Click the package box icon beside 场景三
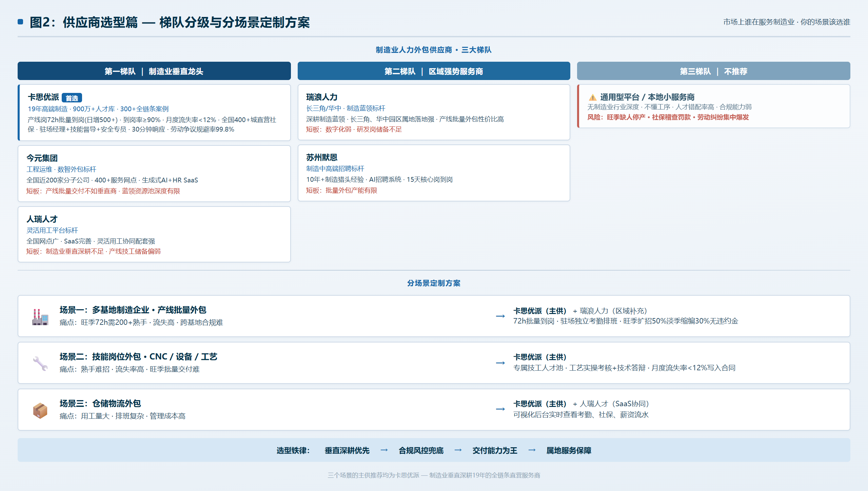Image resolution: width=868 pixels, height=491 pixels. point(40,410)
